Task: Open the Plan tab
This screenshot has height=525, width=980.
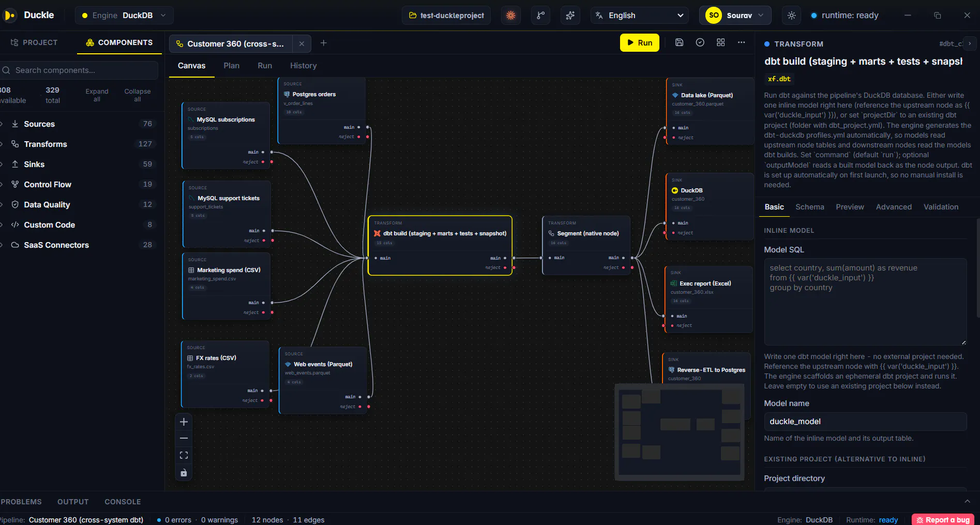Action: tap(231, 66)
